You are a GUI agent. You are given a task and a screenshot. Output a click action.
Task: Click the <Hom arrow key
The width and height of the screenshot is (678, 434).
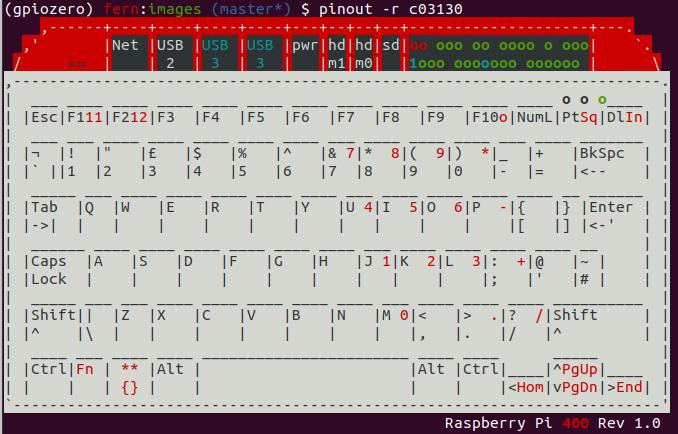coord(526,387)
